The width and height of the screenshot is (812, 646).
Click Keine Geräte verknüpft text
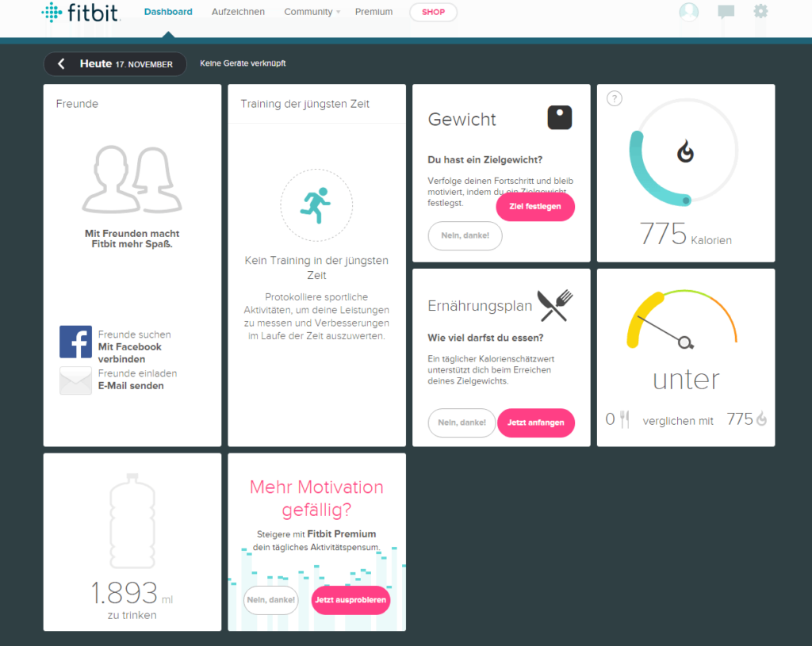click(243, 63)
